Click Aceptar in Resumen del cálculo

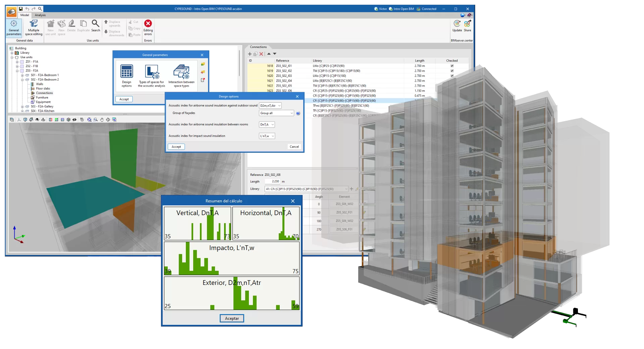pos(232,318)
